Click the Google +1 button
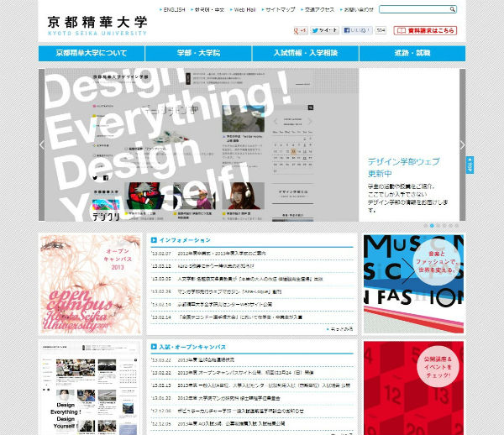Image resolution: width=504 pixels, height=435 pixels. coord(301,30)
